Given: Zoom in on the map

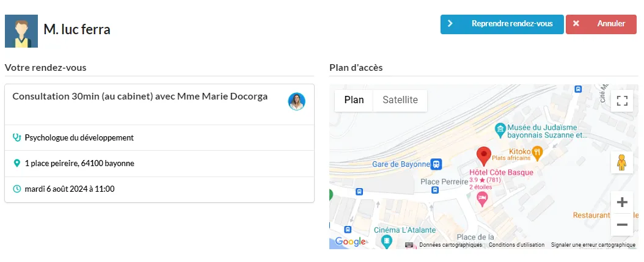Looking at the screenshot, I should pos(622,202).
